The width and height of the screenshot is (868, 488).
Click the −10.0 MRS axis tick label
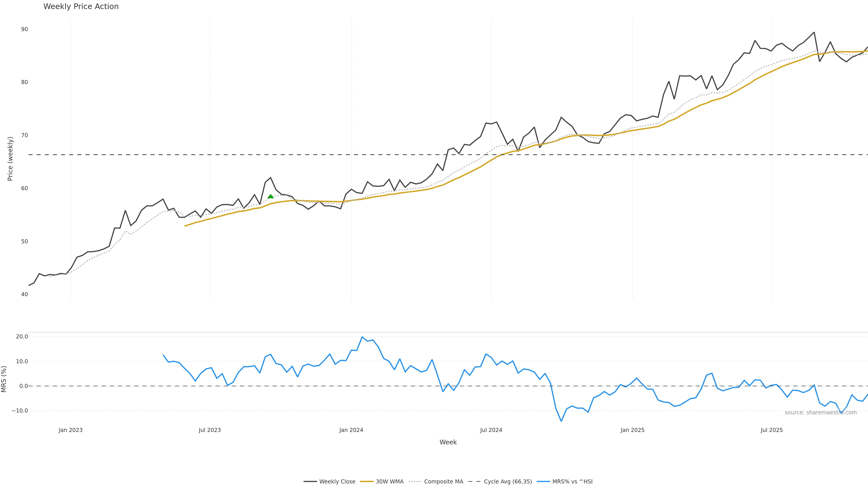[x=20, y=411]
